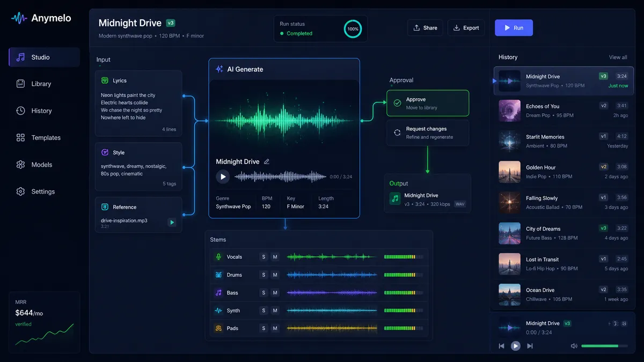
Task: Open the Templates page
Action: [45, 138]
